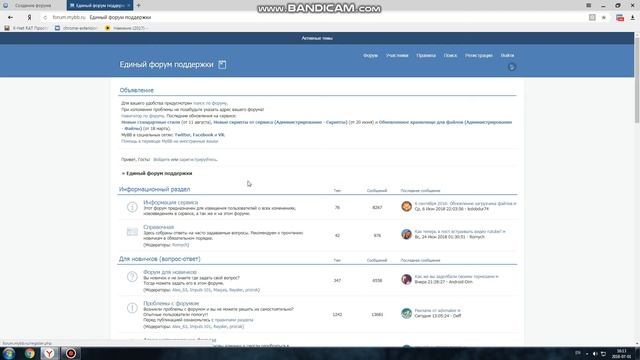This screenshot has height=360, width=640.
Task: Click last-poster avatar in 'Проблемы с форумом' row
Action: [x=406, y=313]
